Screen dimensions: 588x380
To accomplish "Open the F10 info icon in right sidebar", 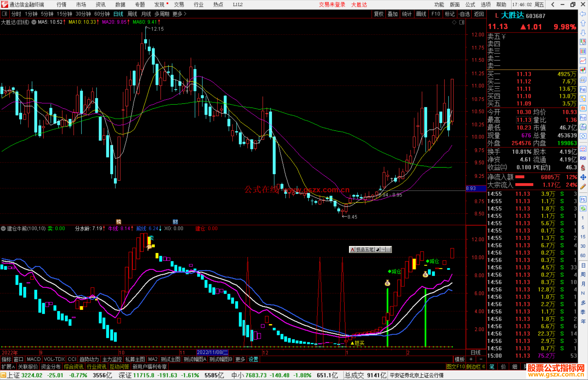I will 583,90.
